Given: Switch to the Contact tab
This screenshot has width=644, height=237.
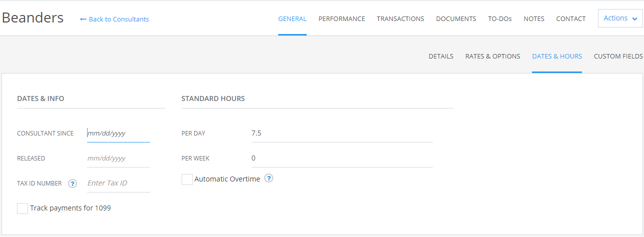Looking at the screenshot, I should click(571, 19).
